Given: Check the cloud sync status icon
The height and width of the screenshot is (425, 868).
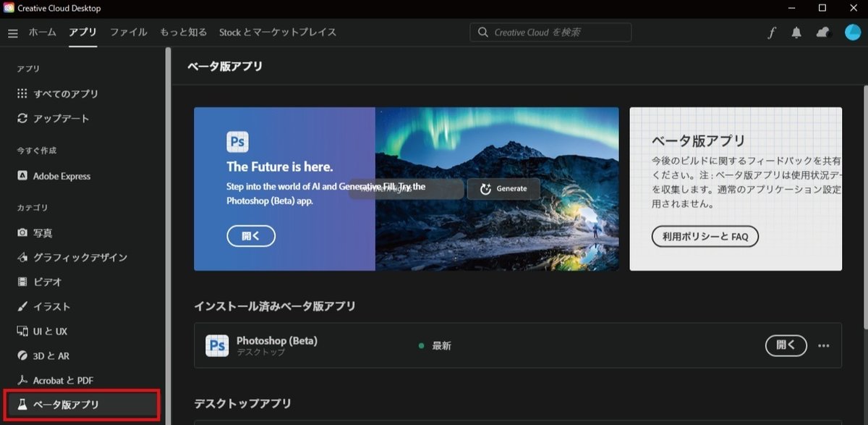Looking at the screenshot, I should tap(823, 33).
